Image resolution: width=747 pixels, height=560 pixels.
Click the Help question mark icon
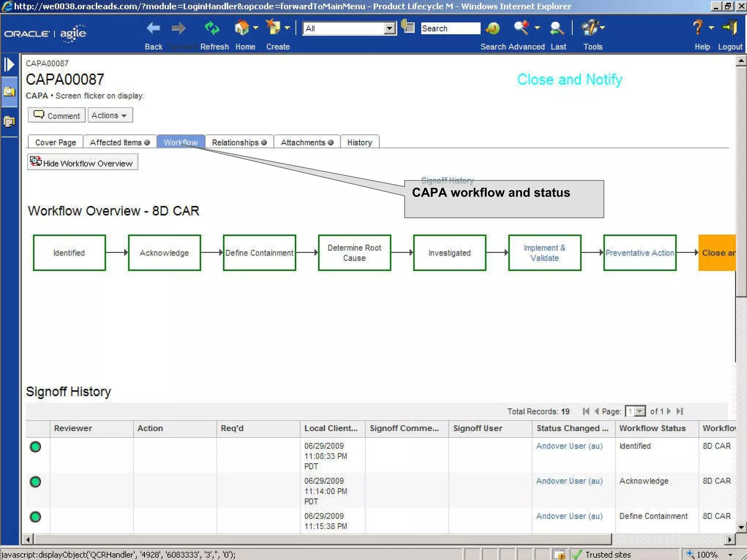pos(697,28)
